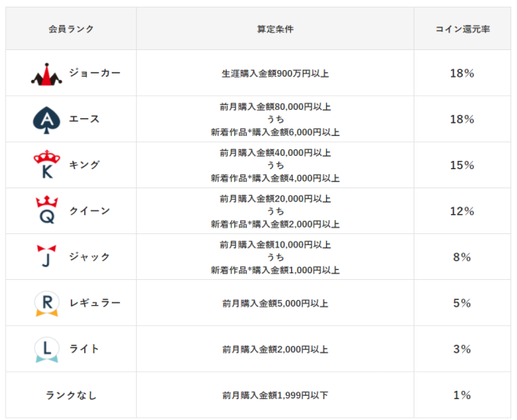The width and height of the screenshot is (517, 420).
Task: Select the 算定条件 column header
Action: click(x=275, y=29)
